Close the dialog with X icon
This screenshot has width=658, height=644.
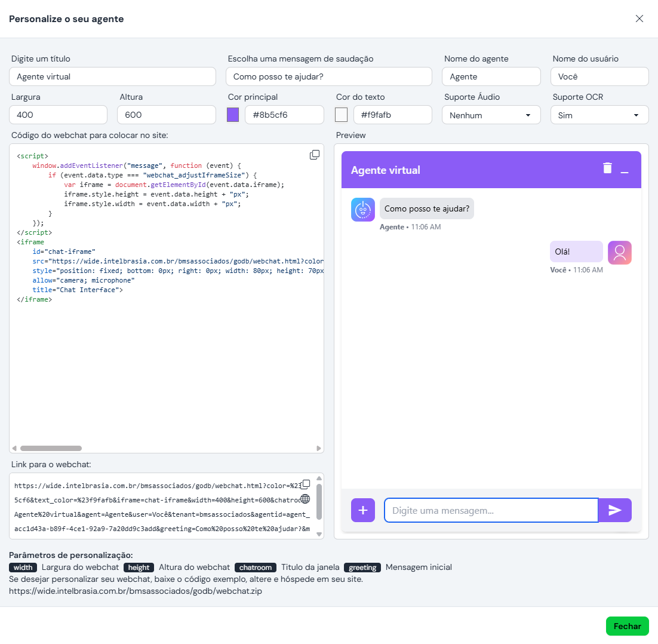[x=639, y=19]
